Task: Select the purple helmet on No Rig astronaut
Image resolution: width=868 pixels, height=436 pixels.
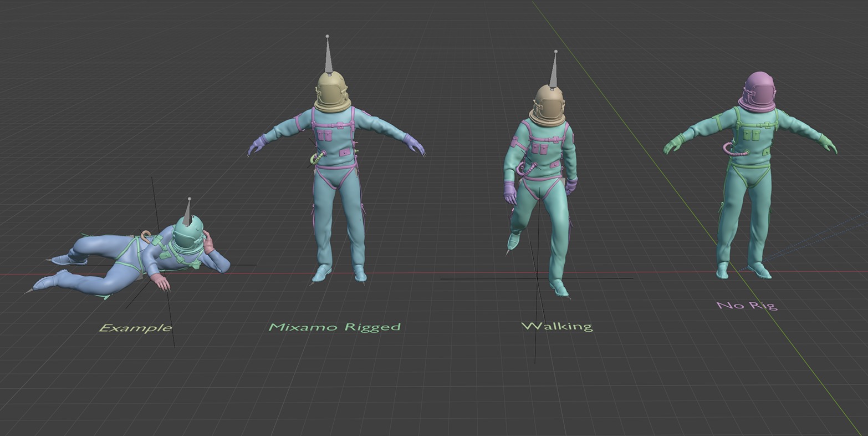Action: 758,92
